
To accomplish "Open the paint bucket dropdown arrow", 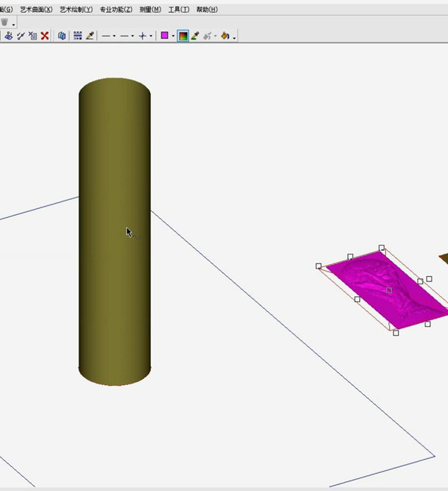I will (234, 37).
